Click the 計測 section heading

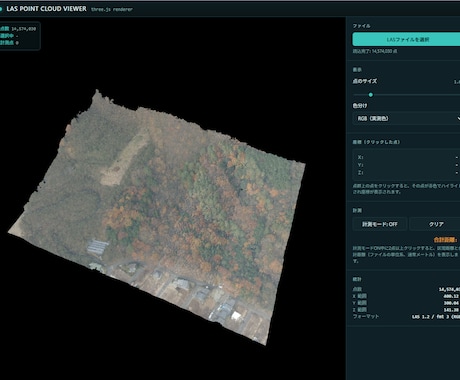[357, 210]
